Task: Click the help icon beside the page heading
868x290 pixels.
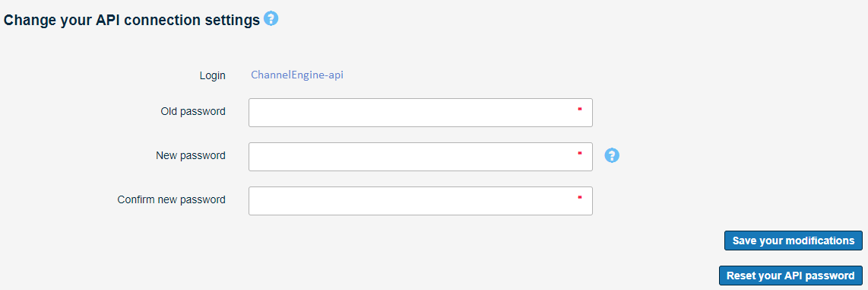Action: 271,19
